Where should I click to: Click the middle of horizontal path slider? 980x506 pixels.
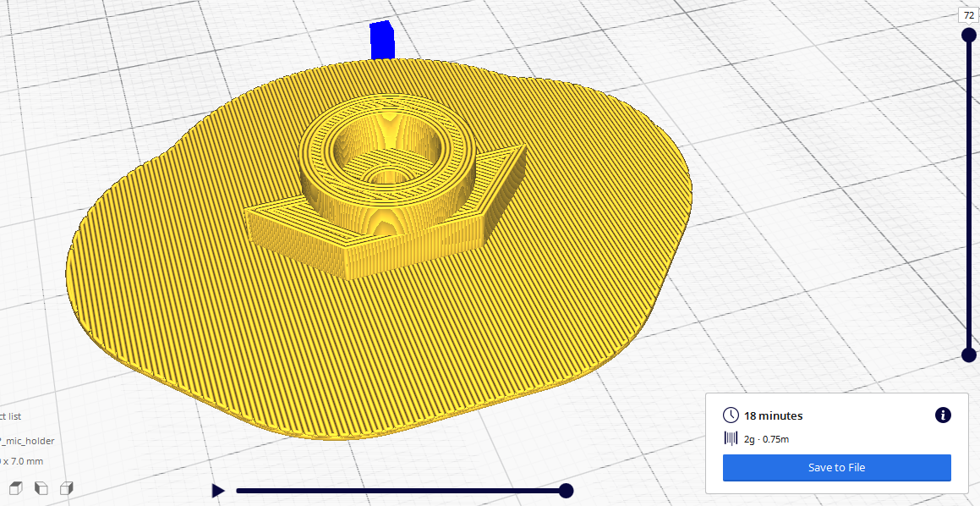(x=401, y=491)
